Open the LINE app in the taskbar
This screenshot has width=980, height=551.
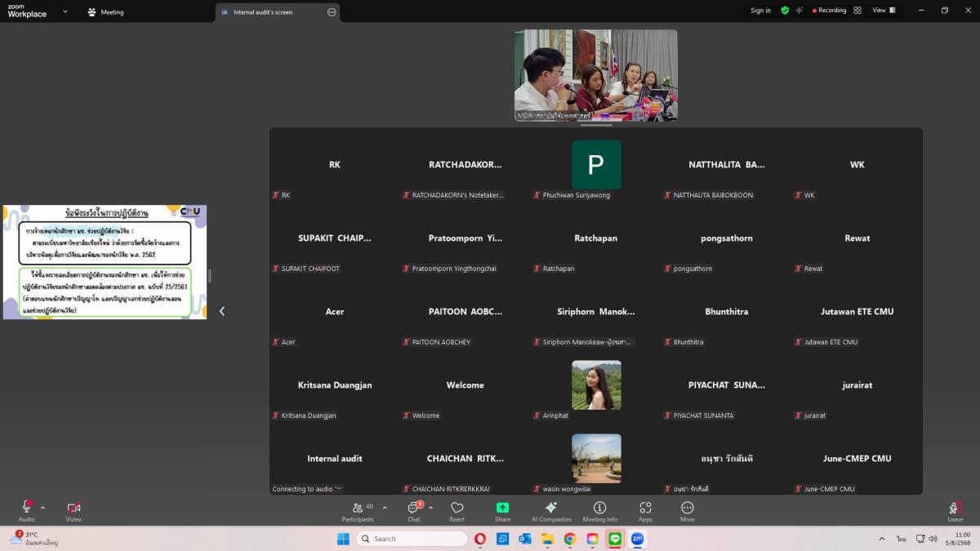tap(614, 539)
